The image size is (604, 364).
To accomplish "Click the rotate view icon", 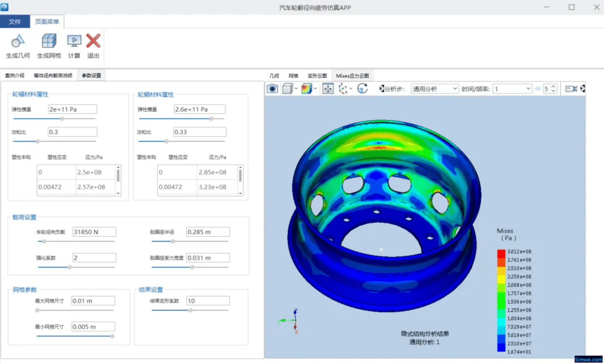I will point(362,89).
